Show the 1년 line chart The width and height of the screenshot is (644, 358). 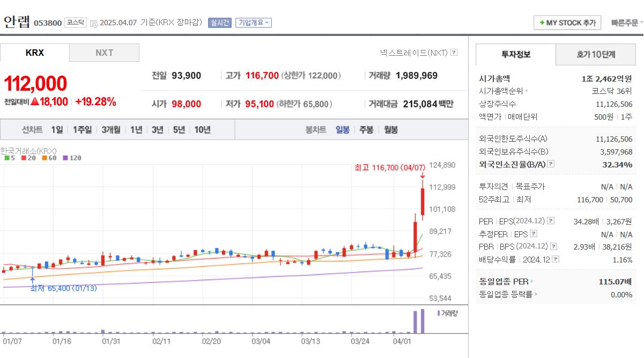pos(136,130)
